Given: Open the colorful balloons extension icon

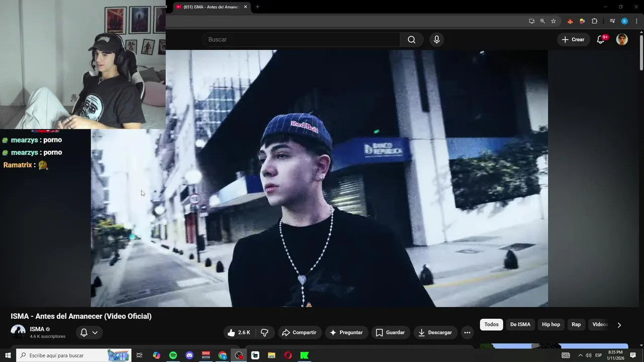Looking at the screenshot, I should (x=582, y=21).
